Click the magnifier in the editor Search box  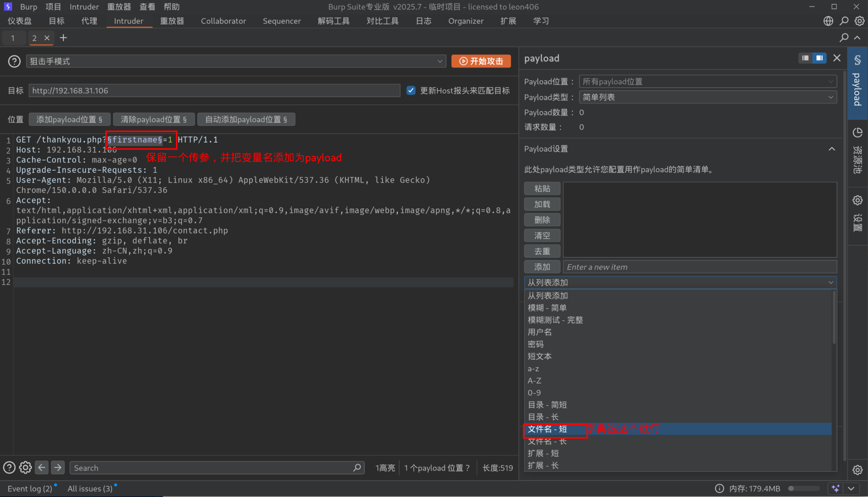point(357,468)
